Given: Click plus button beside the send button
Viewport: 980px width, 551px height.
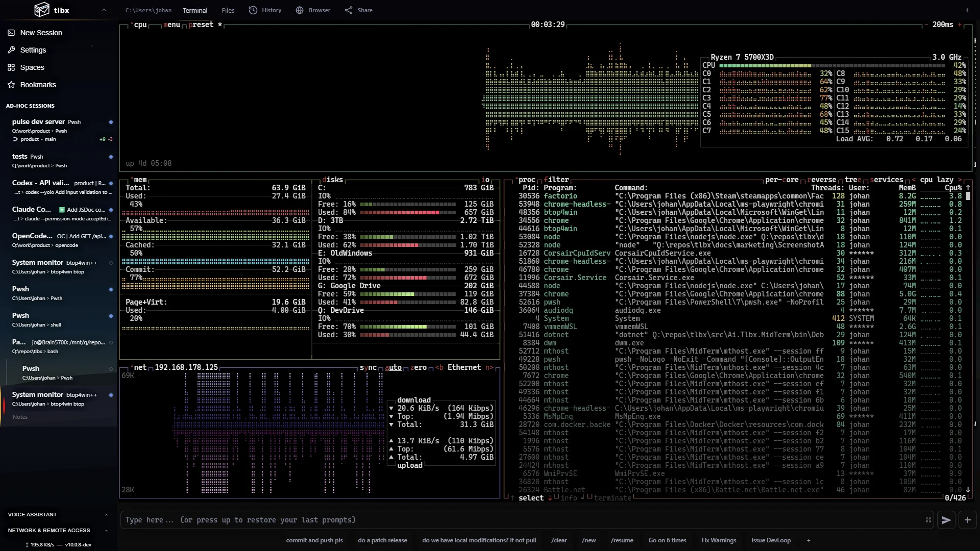Looking at the screenshot, I should point(967,520).
